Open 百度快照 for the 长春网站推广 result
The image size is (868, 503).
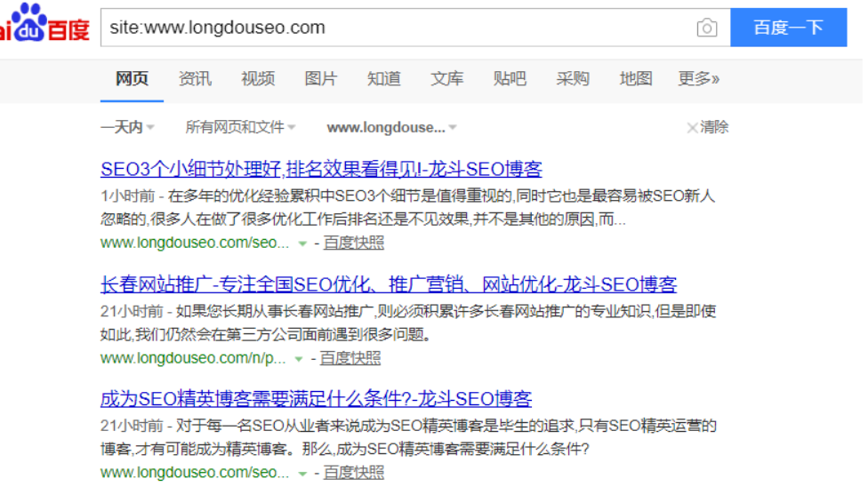click(352, 360)
